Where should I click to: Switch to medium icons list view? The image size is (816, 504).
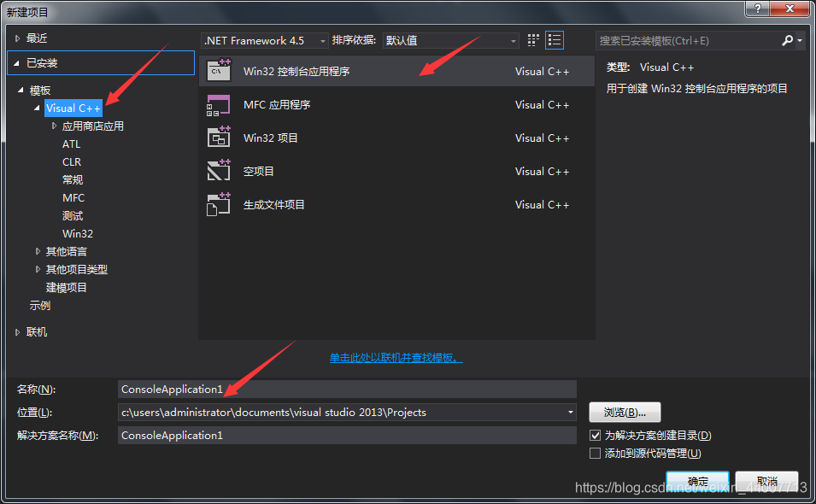click(x=555, y=40)
